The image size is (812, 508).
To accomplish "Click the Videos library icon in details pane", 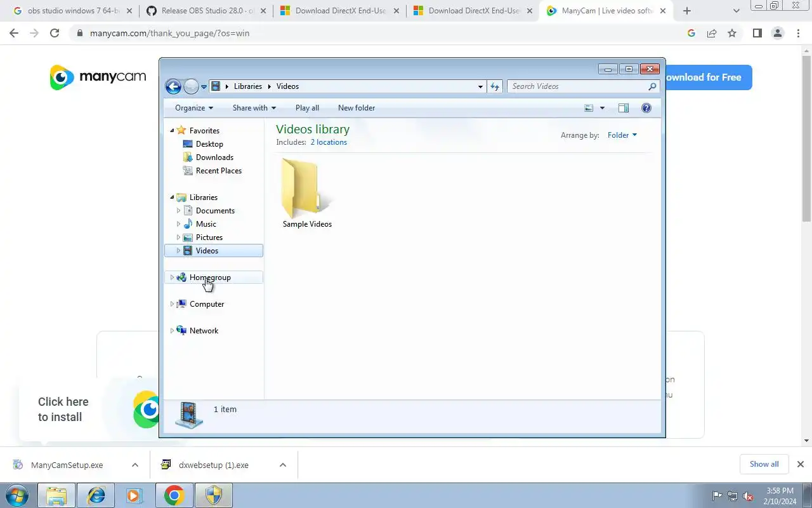I will [189, 415].
